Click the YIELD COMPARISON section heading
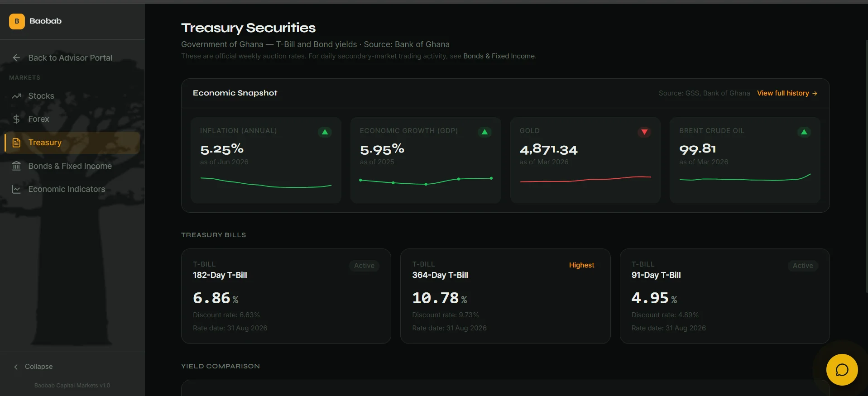868x396 pixels. click(221, 366)
